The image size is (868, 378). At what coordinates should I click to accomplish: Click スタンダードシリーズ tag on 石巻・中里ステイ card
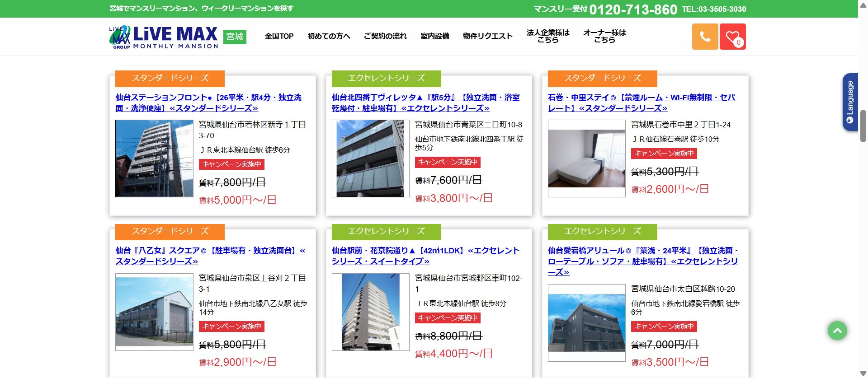[603, 79]
